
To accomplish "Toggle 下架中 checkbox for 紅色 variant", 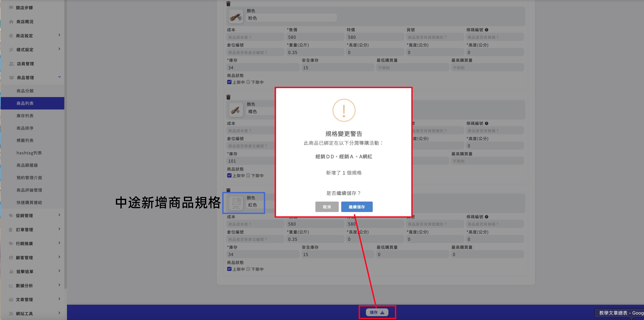I will (248, 269).
